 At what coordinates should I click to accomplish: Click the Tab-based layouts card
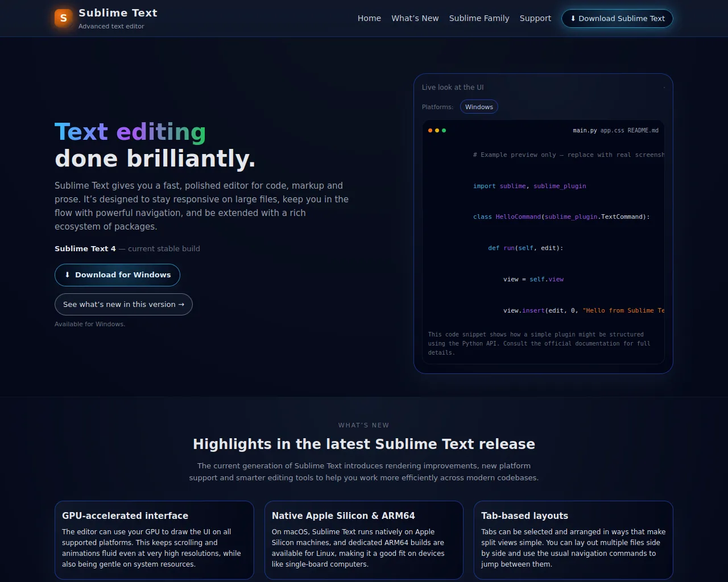[573, 540]
